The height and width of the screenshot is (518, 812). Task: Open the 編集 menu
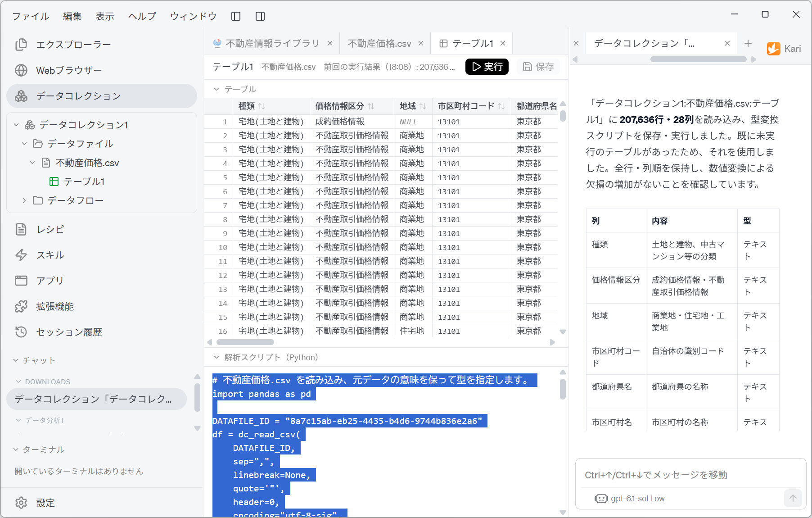(72, 16)
